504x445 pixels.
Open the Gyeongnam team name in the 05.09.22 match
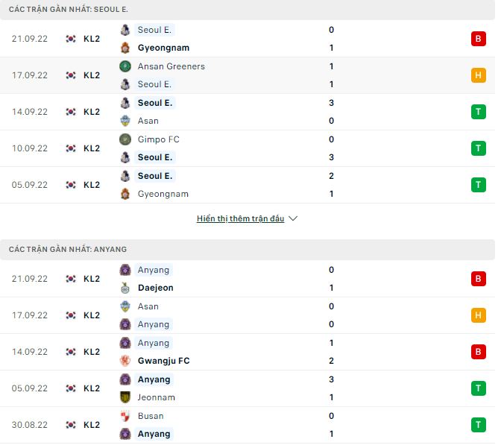click(x=163, y=194)
